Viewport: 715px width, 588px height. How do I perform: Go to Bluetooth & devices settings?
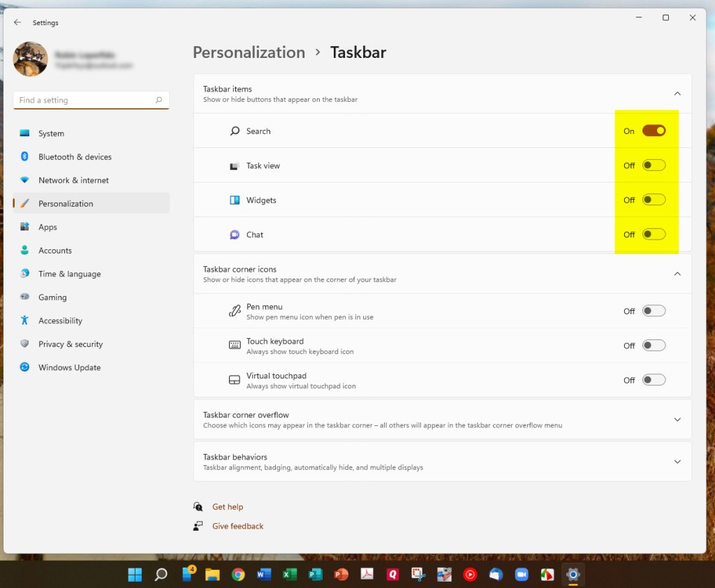75,157
